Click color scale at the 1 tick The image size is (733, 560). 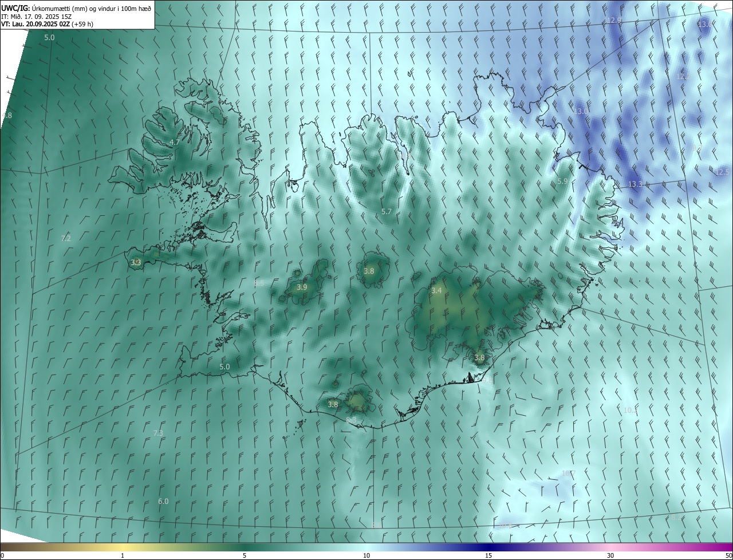pos(123,555)
